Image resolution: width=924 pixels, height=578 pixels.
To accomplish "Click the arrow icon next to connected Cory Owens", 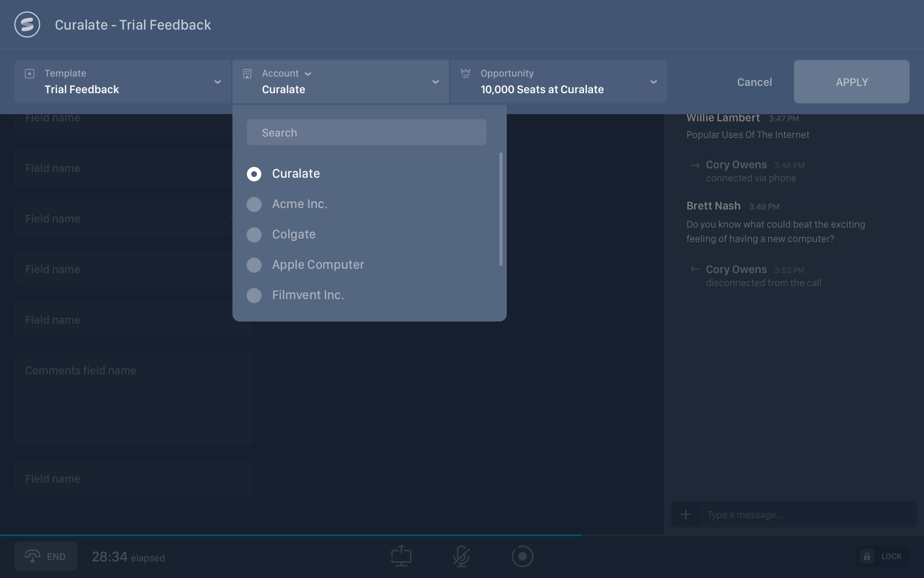I will click(x=695, y=165).
